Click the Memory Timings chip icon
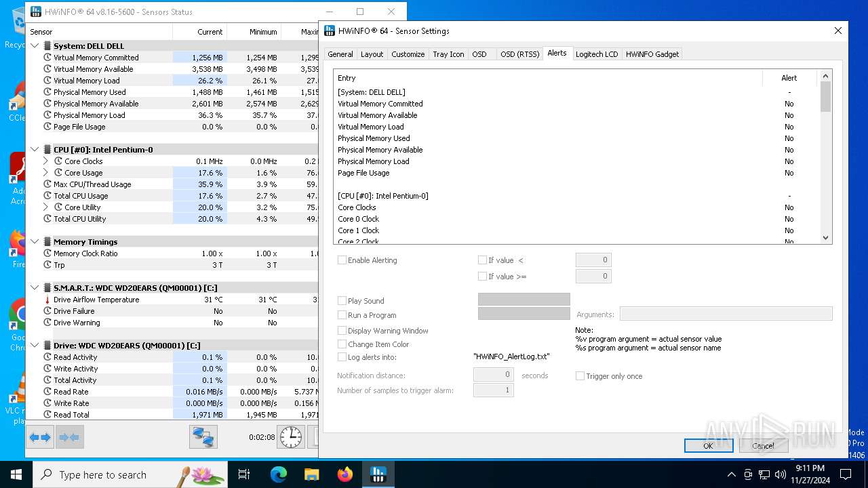Screen dimensions: 868x488 click(x=47, y=242)
